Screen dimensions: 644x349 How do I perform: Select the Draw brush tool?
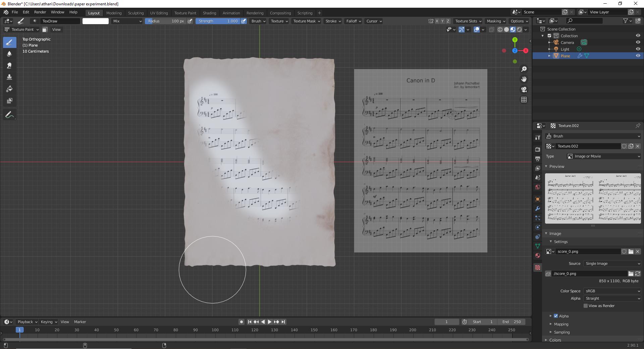[9, 42]
